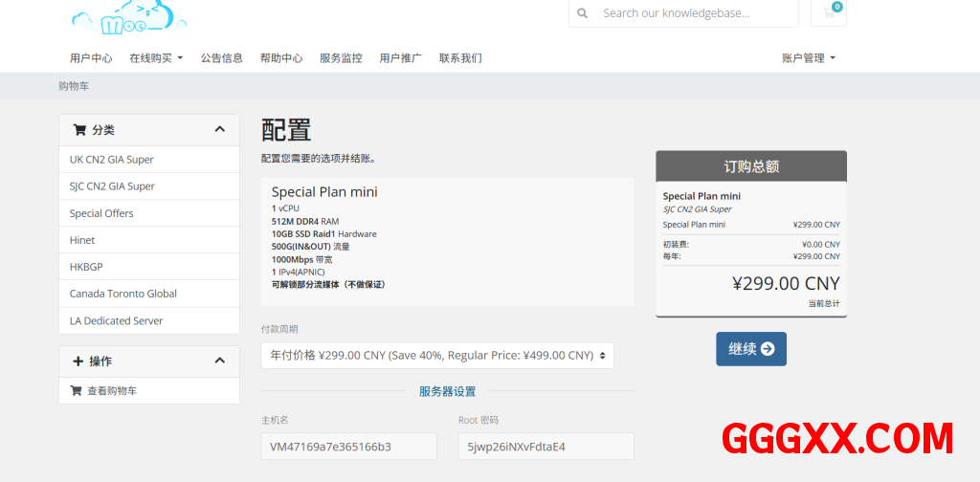Select the UK CN2 GIA Super category

pyautogui.click(x=112, y=160)
